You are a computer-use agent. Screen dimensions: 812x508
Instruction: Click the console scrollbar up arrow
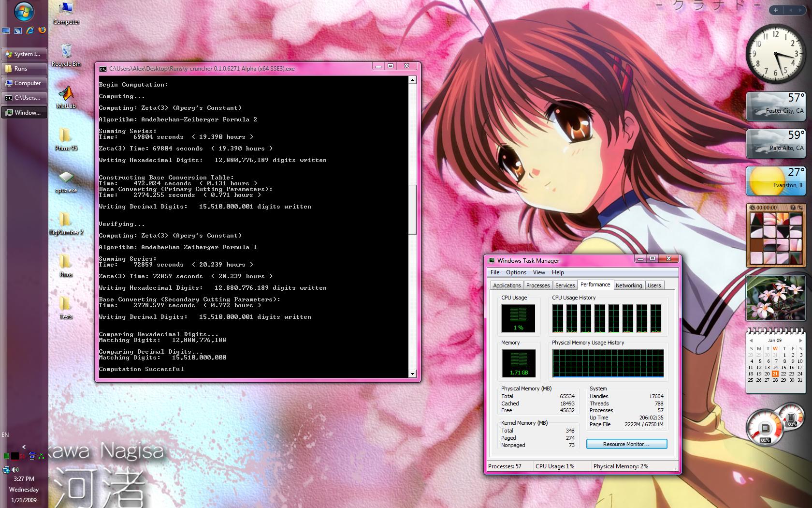[x=412, y=80]
